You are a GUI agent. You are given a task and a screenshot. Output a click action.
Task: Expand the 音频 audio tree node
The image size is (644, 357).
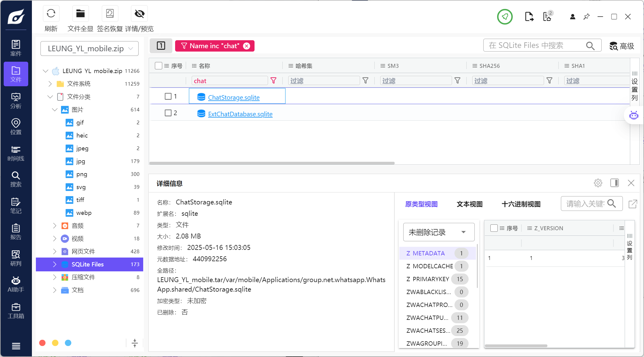pyautogui.click(x=55, y=226)
